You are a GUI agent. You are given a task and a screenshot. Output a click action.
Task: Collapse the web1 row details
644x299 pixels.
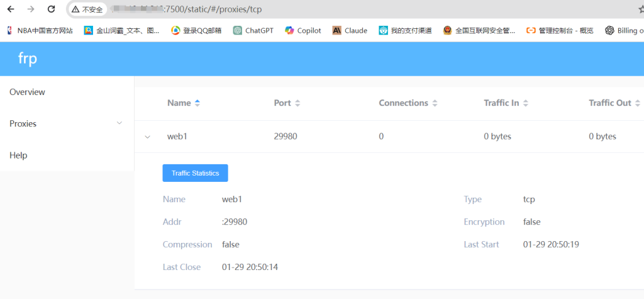148,137
